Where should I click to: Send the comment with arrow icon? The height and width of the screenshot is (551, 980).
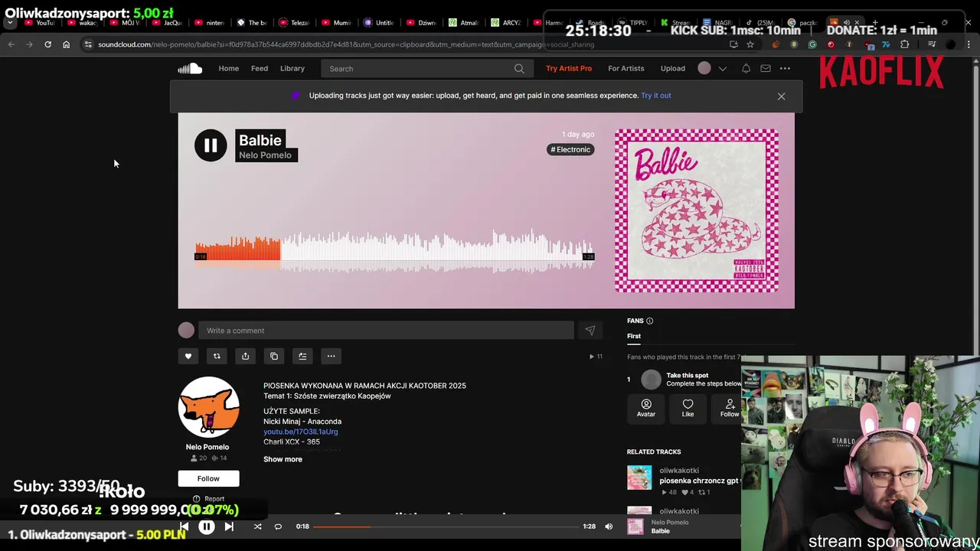pyautogui.click(x=590, y=331)
